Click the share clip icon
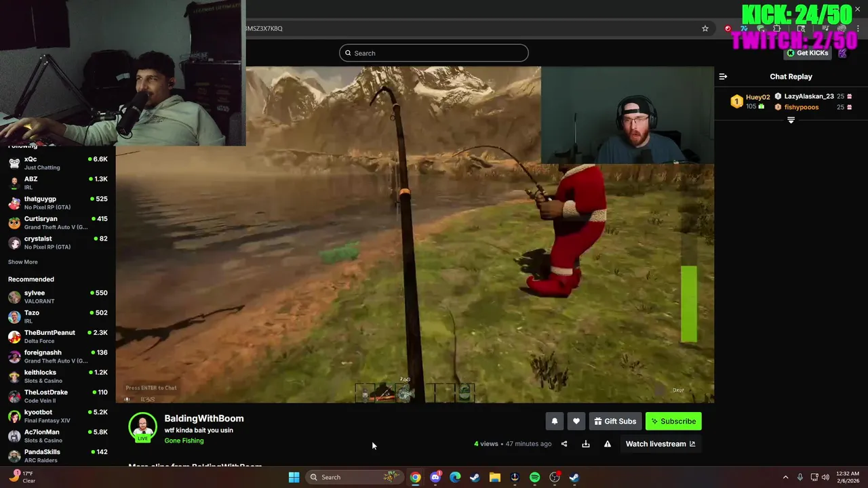 [564, 444]
